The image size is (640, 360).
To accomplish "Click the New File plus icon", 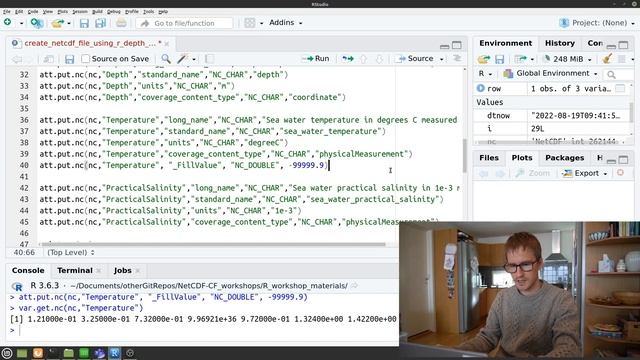I will [x=7, y=22].
